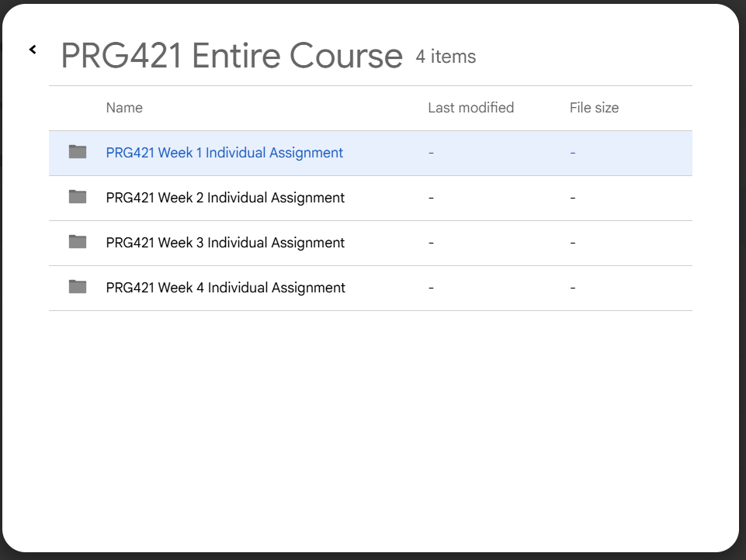Click the 4 items count label
746x560 pixels.
(446, 57)
